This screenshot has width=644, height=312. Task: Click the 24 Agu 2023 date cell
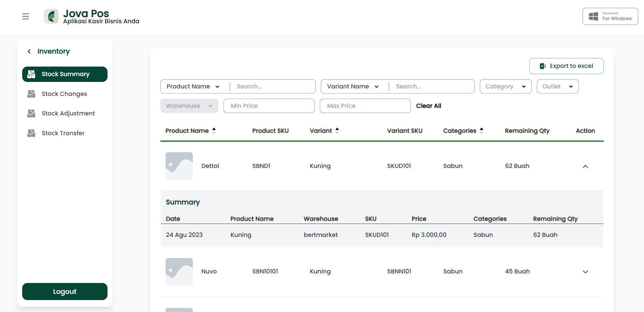click(x=184, y=235)
